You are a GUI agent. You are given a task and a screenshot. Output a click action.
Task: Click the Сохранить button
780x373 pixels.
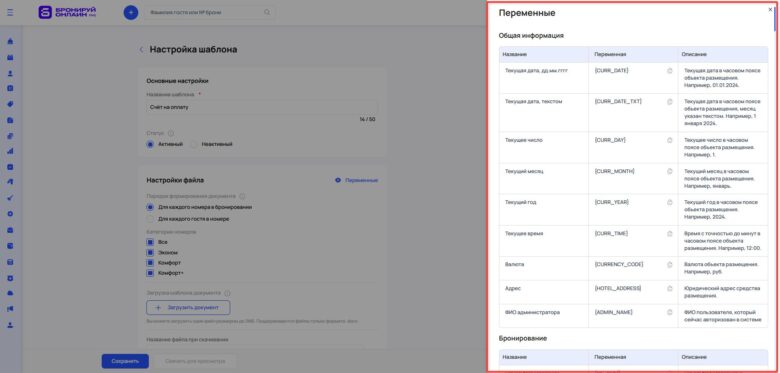point(125,361)
